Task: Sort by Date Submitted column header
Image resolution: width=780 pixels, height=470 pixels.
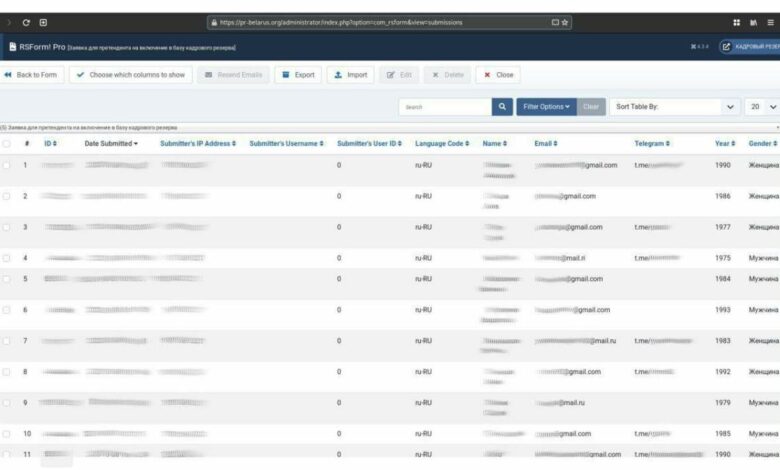Action: point(111,144)
